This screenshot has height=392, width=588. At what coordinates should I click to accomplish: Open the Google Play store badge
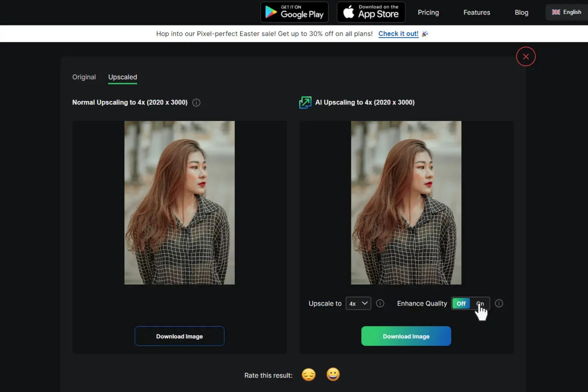tap(294, 12)
